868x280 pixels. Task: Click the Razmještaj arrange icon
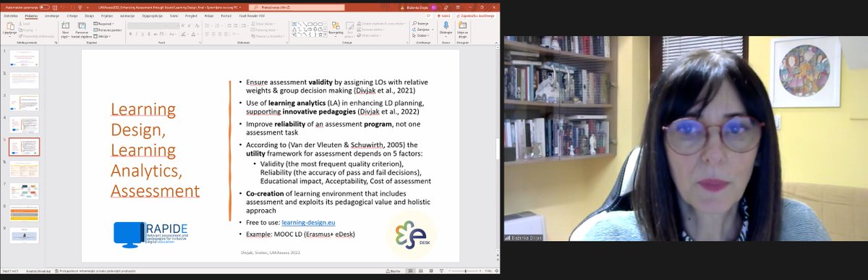tap(336, 26)
